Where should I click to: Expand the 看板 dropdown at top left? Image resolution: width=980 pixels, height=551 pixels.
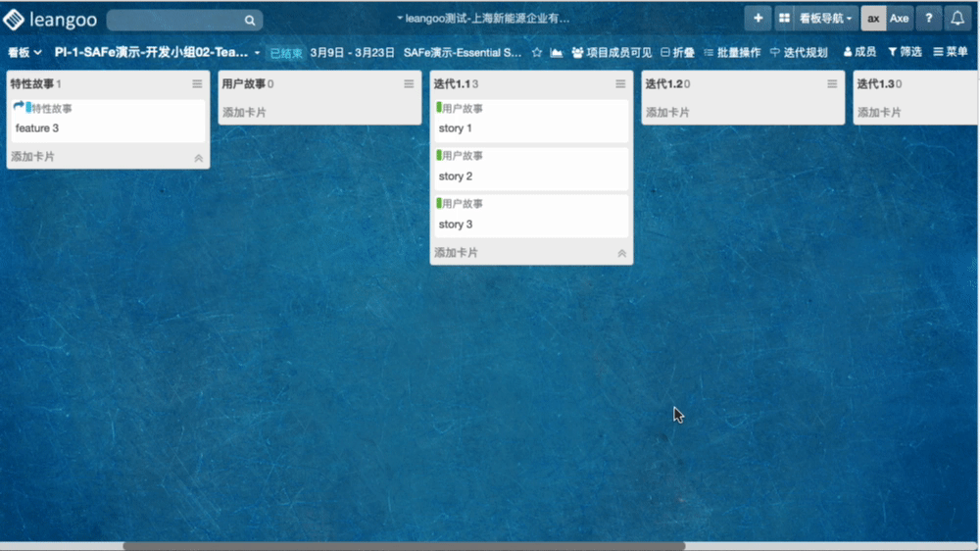coord(24,53)
